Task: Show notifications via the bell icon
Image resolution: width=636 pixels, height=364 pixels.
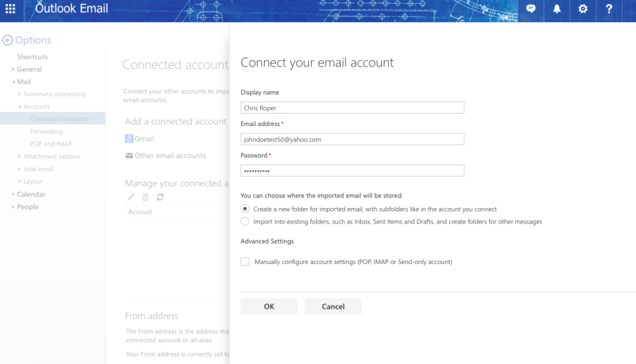Action: coord(556,9)
